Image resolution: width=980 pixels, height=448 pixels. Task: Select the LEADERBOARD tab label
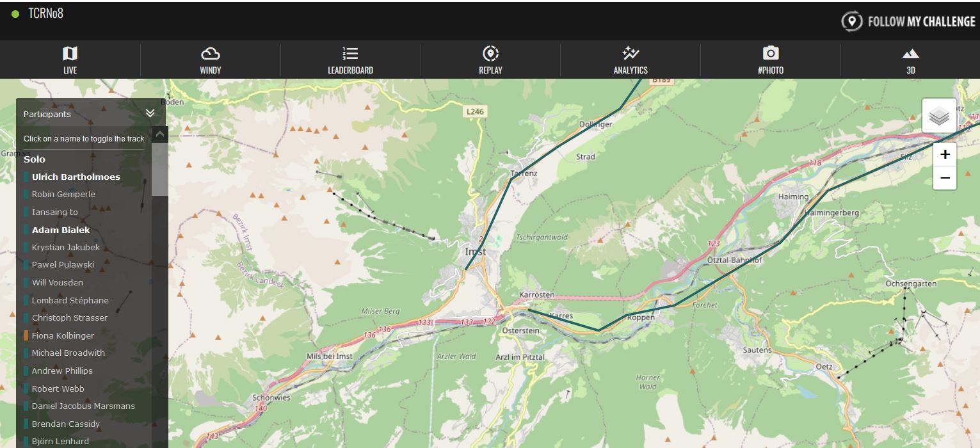tap(350, 70)
